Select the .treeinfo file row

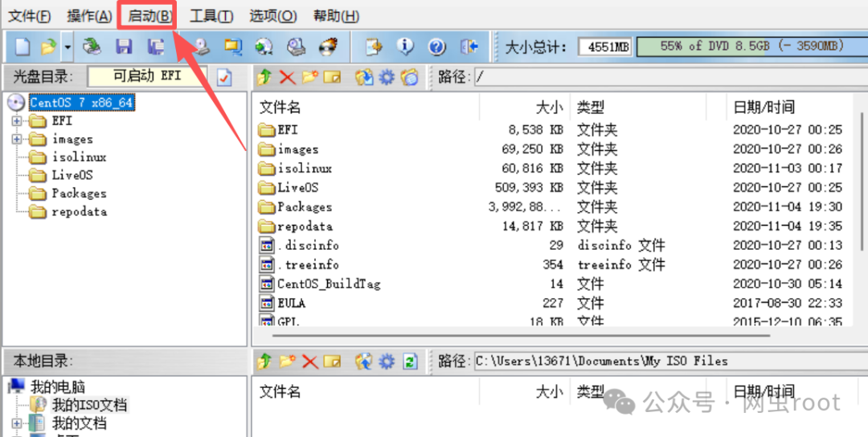pos(554,265)
